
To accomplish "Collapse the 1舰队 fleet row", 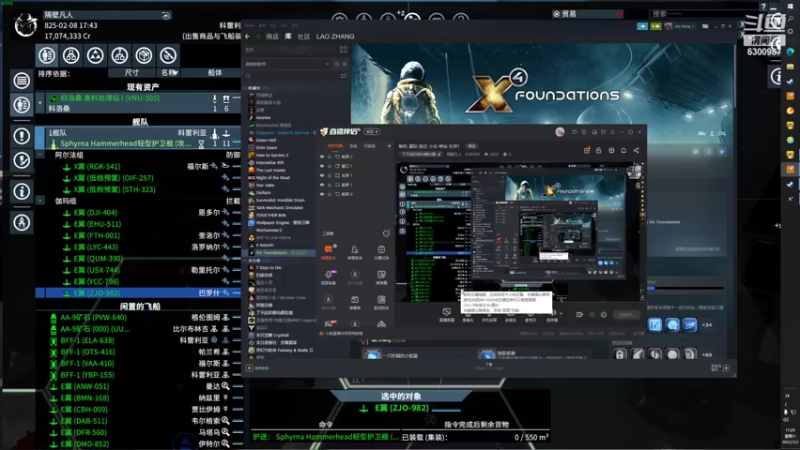I will pos(40,138).
